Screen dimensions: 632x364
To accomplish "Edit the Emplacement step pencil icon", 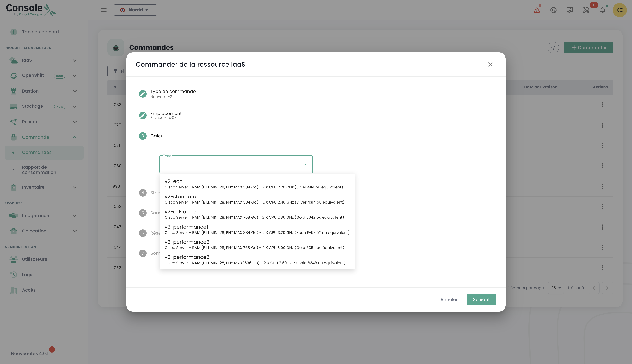I will [x=143, y=115].
